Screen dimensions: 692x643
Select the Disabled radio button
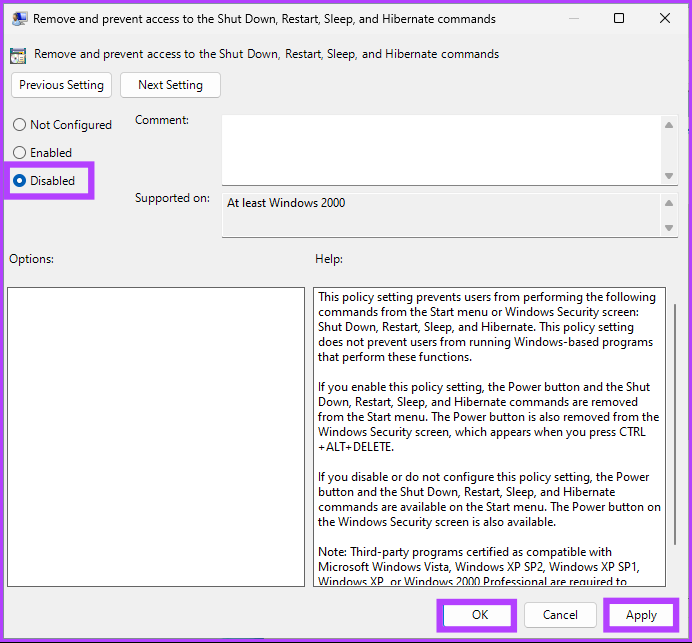coord(19,181)
